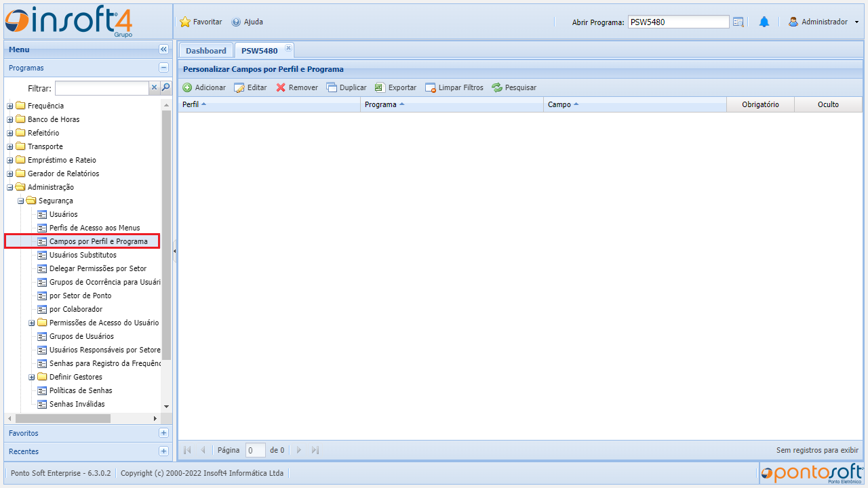
Task: Expand the Frequência folder
Action: click(x=10, y=106)
